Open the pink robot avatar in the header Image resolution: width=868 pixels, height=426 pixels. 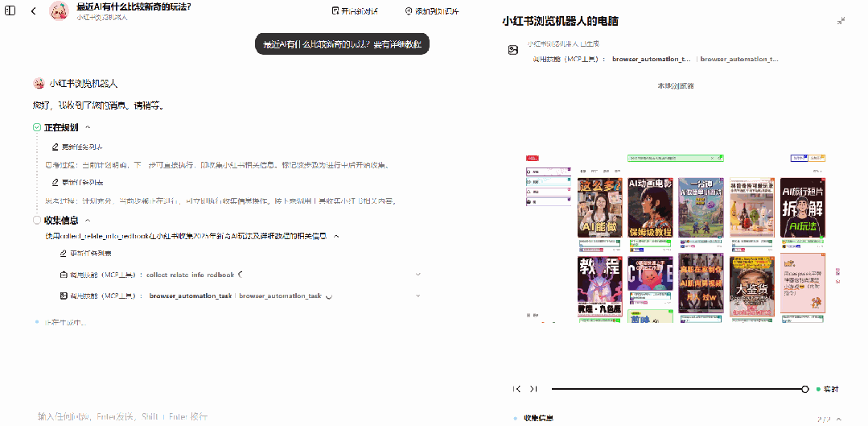click(x=58, y=10)
